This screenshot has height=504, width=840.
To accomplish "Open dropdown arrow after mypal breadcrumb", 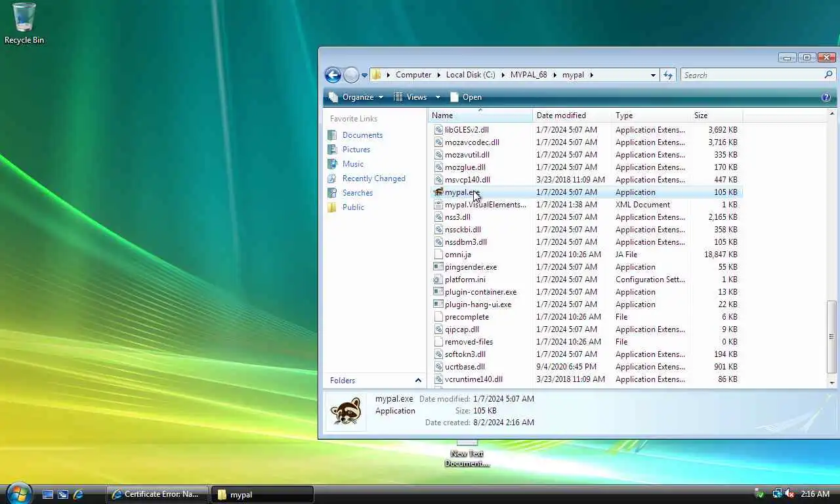I will point(591,75).
